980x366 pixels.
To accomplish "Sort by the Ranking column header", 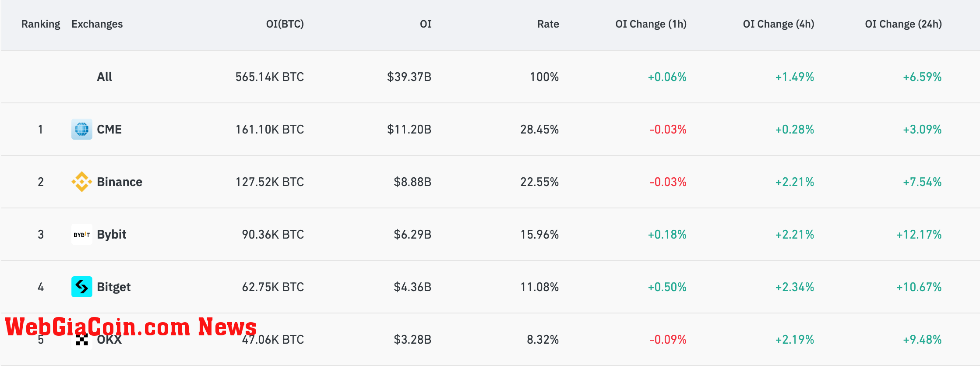I will 41,24.
